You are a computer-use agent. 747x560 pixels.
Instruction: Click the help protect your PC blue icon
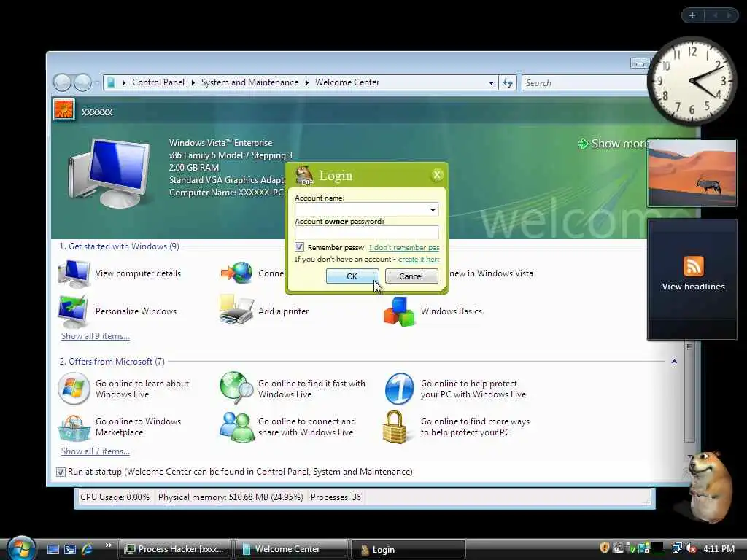pyautogui.click(x=399, y=389)
